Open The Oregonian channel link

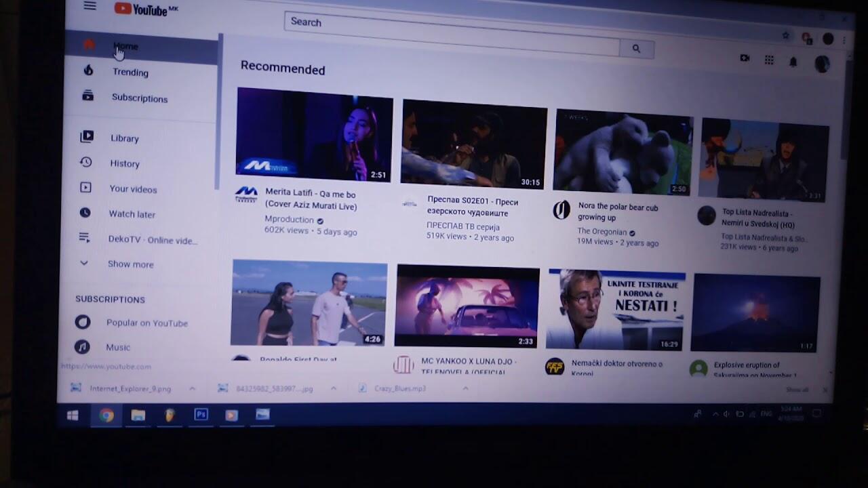[x=601, y=232]
